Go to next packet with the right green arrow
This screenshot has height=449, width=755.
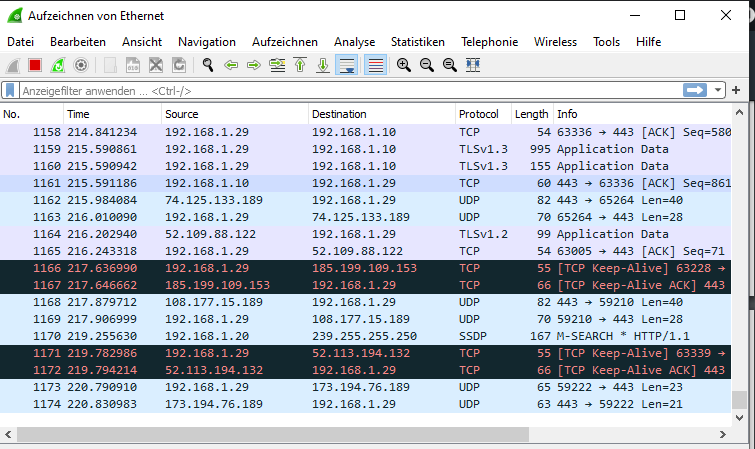point(254,65)
